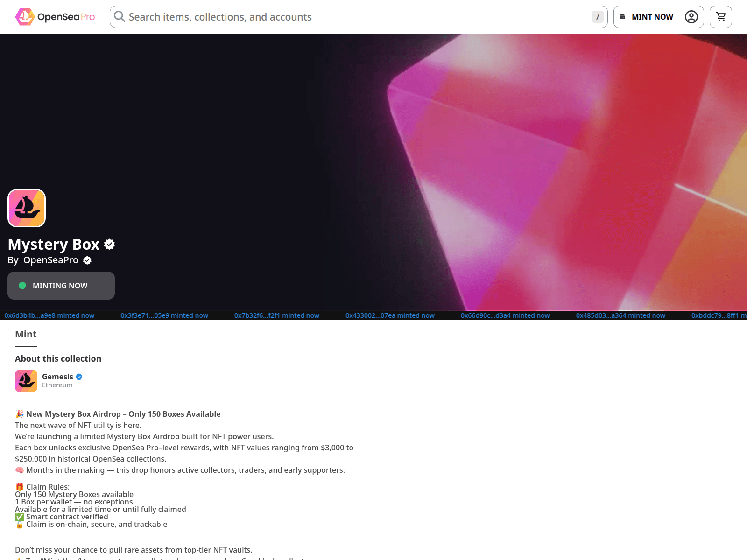Click 'Smart contract verified' text
747x560 pixels.
pyautogui.click(x=67, y=517)
